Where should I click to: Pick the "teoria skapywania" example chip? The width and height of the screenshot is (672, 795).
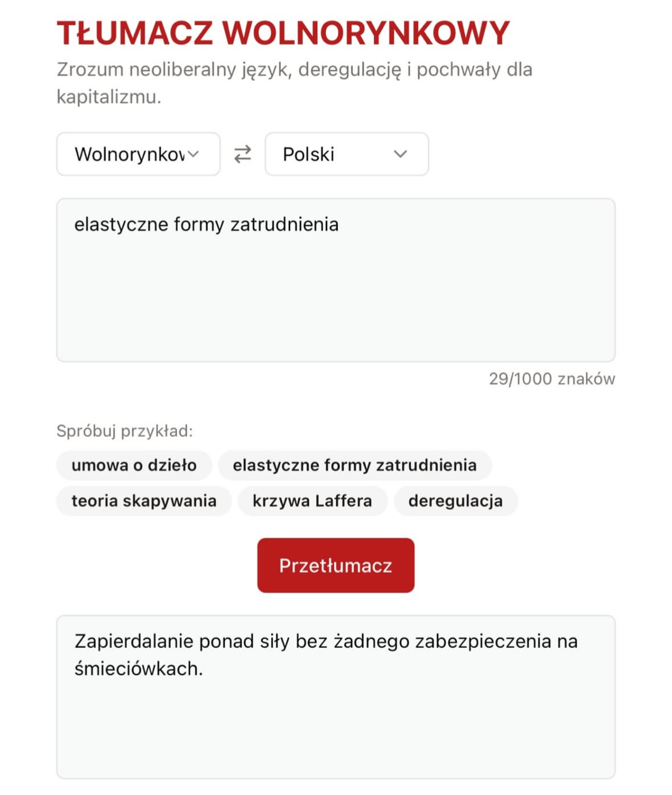tap(144, 501)
